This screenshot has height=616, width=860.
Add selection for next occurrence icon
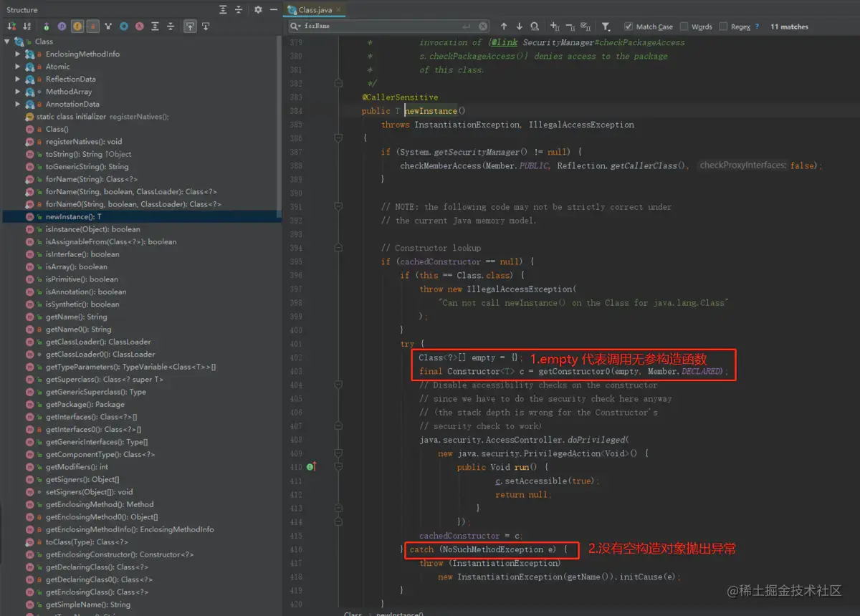point(555,27)
